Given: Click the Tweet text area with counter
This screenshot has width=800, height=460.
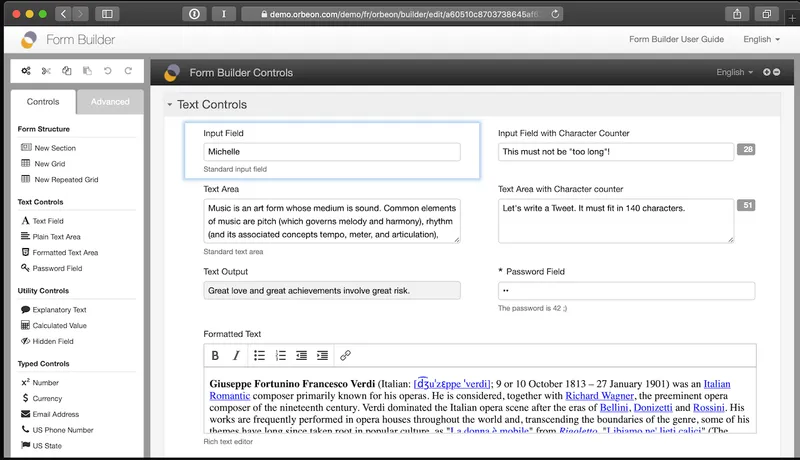Looking at the screenshot, I should [616, 221].
